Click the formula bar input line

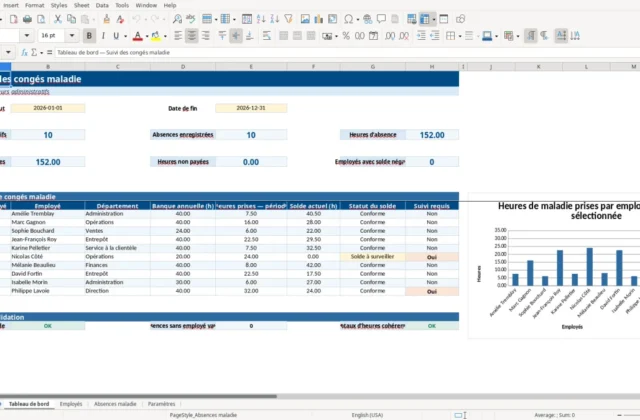tap(347, 52)
